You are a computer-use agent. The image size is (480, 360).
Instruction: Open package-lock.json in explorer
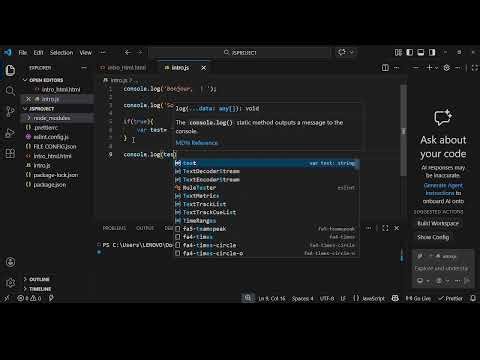[56, 175]
